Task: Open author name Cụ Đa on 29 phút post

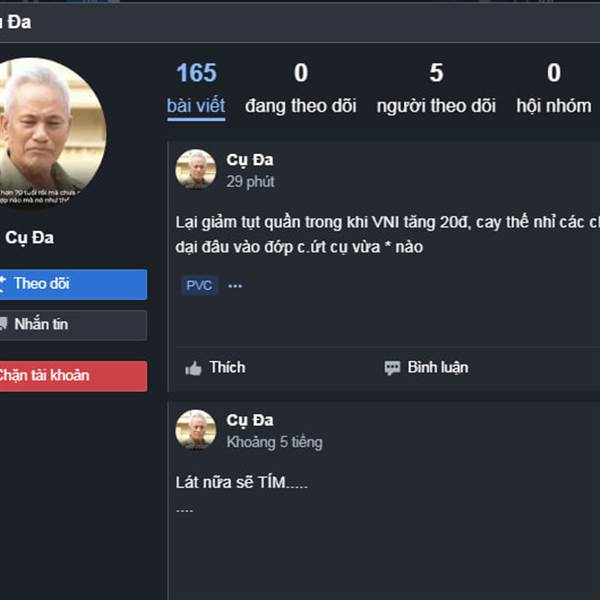Action: click(250, 160)
